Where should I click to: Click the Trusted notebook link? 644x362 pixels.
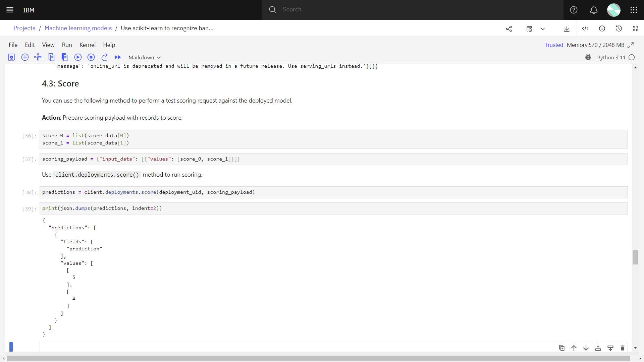tap(554, 45)
